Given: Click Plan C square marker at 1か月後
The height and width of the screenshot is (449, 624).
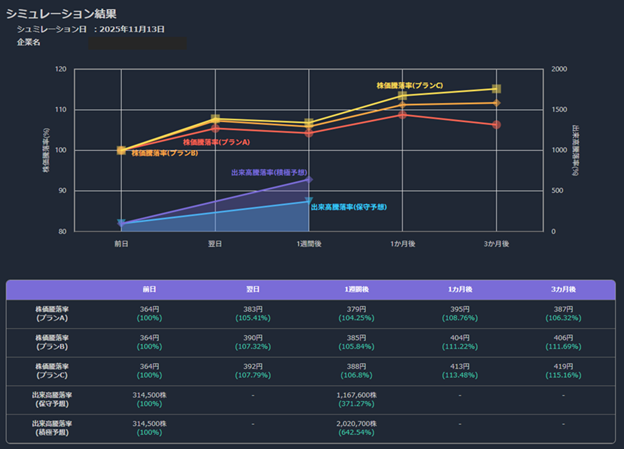Looking at the screenshot, I should pyautogui.click(x=402, y=96).
